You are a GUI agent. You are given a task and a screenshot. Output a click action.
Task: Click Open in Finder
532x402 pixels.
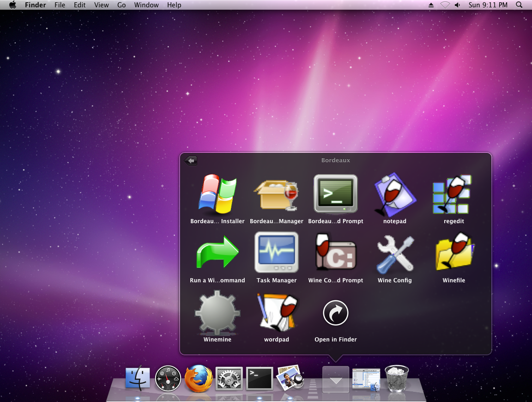point(336,313)
